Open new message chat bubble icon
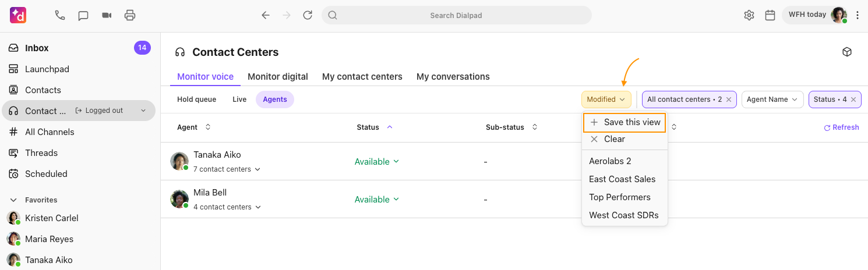868x270 pixels. tap(83, 16)
